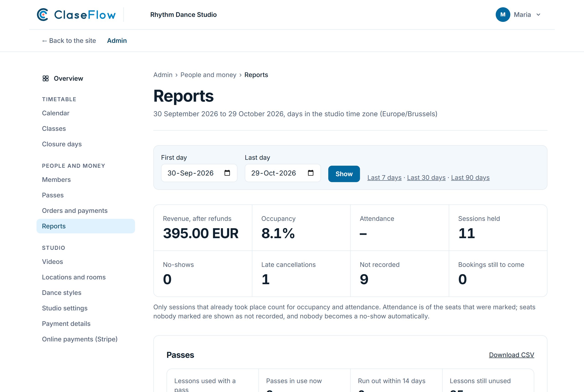
Task: Download CSV for Passes
Action: click(511, 355)
